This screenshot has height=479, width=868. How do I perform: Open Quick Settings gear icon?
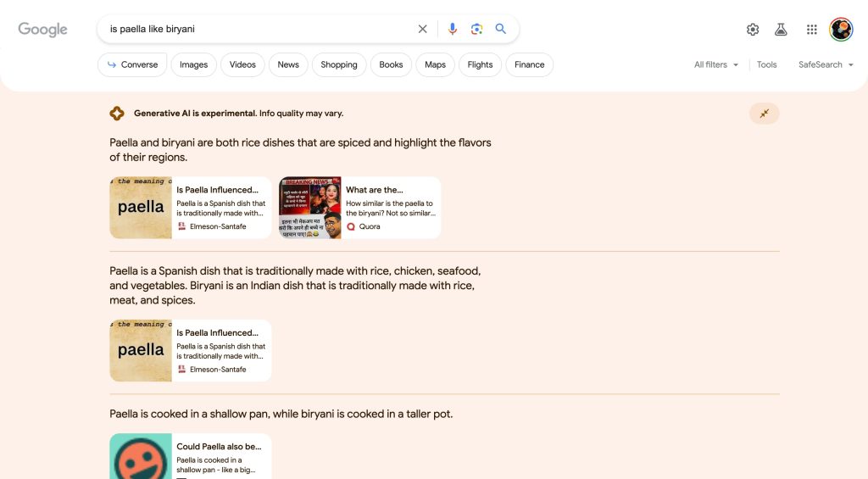pos(753,30)
